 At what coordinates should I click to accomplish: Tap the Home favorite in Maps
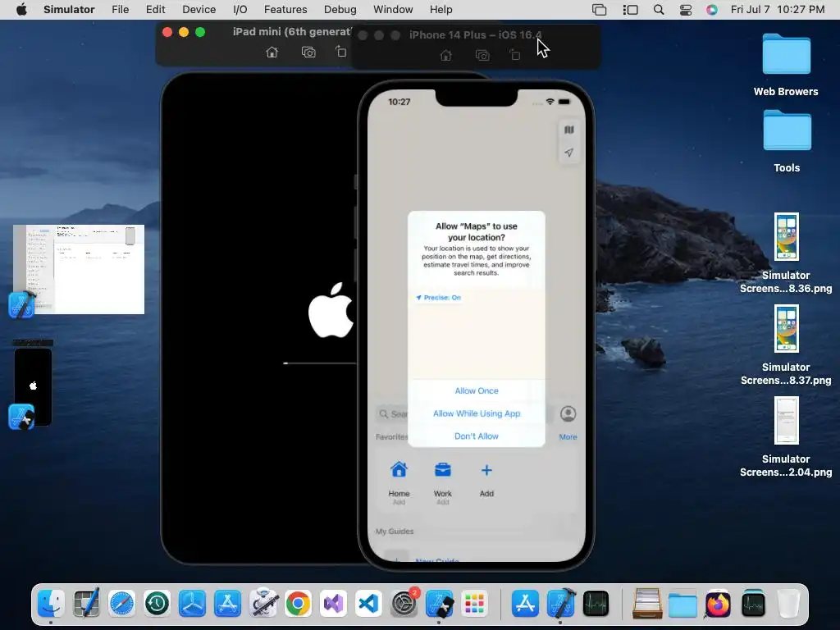pyautogui.click(x=399, y=481)
